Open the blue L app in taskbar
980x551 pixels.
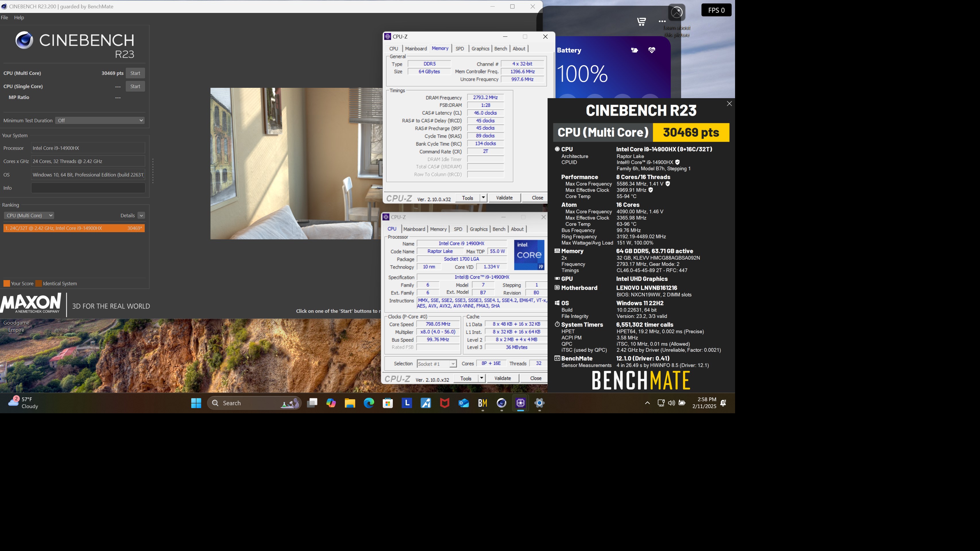tap(407, 403)
